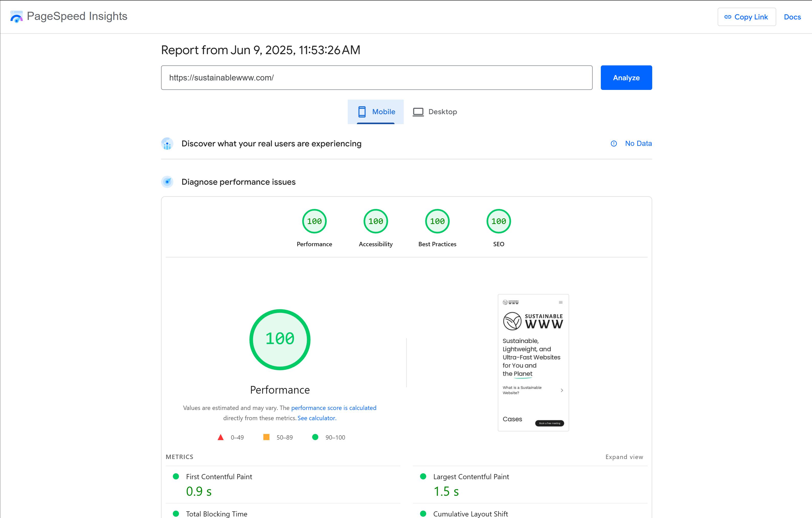Viewport: 812px width, 518px height.
Task: Click the green circle 90–100 legend icon
Action: click(x=315, y=437)
